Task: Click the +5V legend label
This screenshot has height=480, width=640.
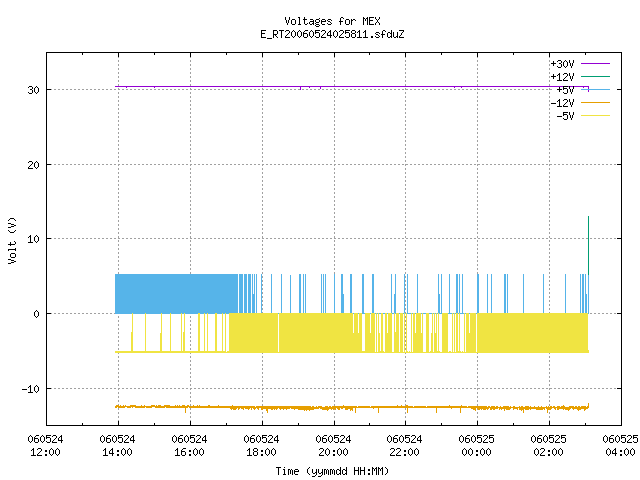Action: click(x=565, y=90)
